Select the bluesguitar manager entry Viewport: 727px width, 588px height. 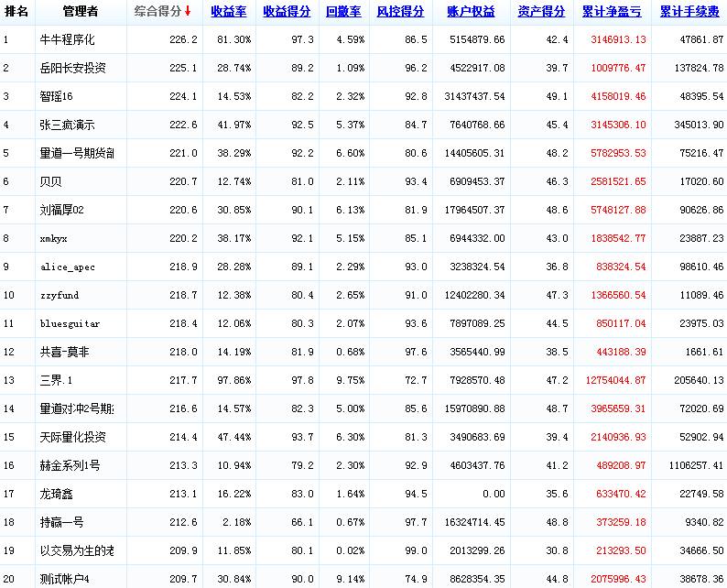click(x=70, y=324)
